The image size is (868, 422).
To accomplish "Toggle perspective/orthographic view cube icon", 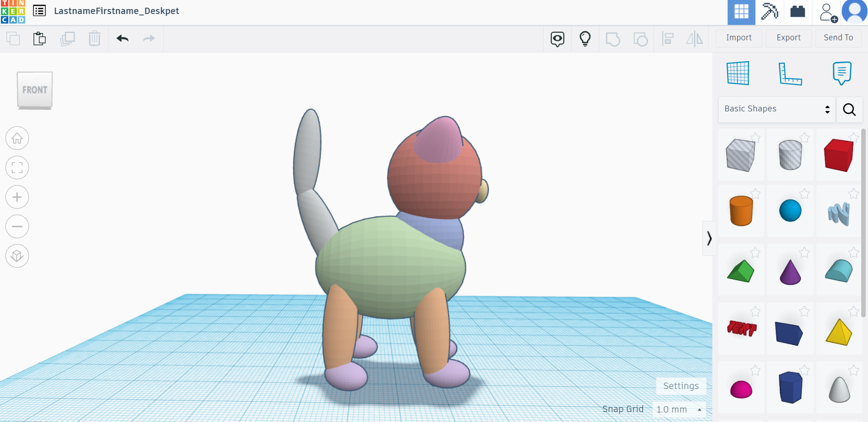I will pyautogui.click(x=17, y=256).
